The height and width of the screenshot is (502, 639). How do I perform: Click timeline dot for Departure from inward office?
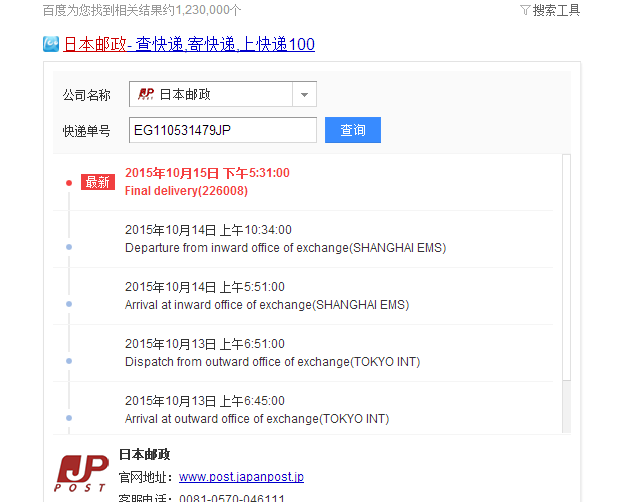pos(69,247)
